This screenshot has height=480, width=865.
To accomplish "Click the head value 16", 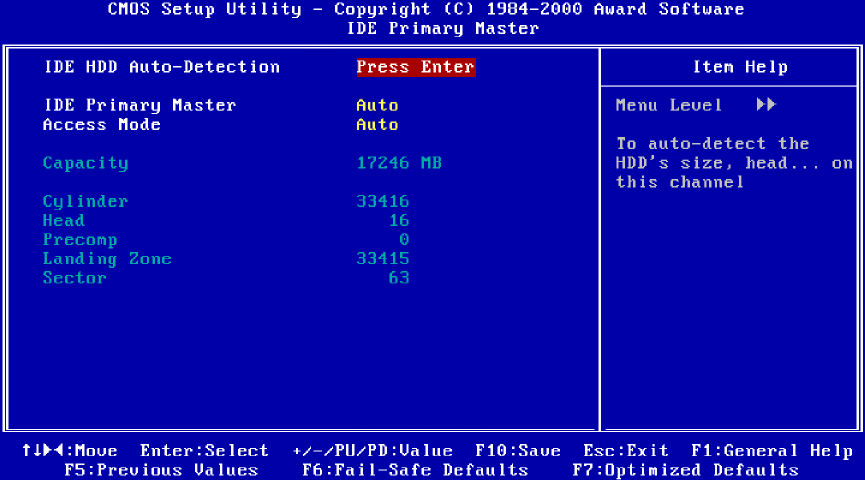I will click(399, 221).
